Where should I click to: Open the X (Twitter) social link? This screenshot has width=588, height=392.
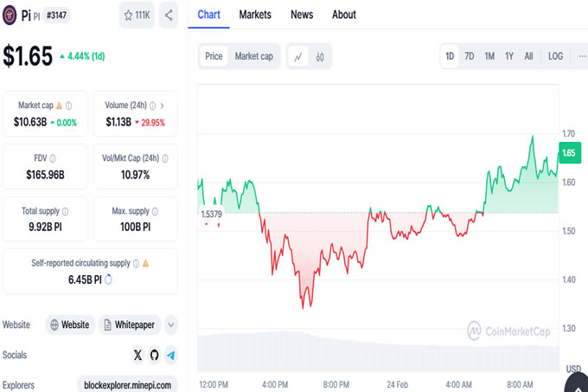[138, 355]
